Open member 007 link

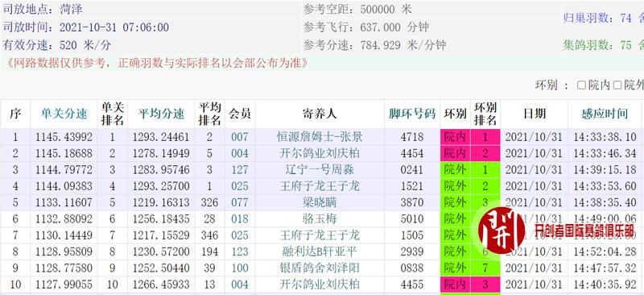click(239, 137)
